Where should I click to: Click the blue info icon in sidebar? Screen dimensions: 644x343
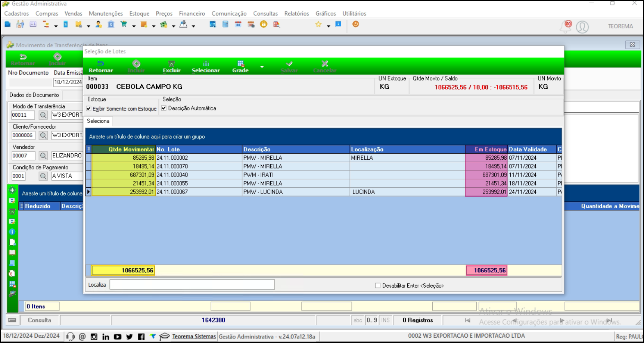12,232
